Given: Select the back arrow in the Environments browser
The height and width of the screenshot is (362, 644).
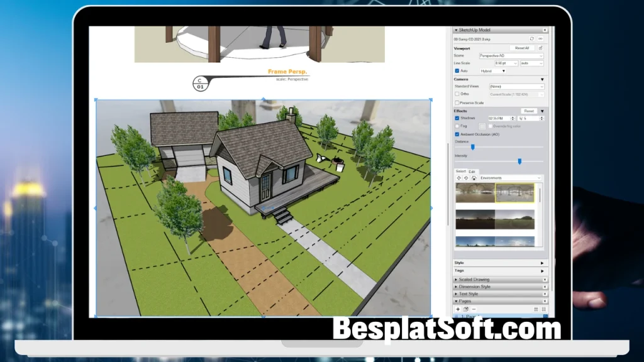Looking at the screenshot, I should 457,178.
